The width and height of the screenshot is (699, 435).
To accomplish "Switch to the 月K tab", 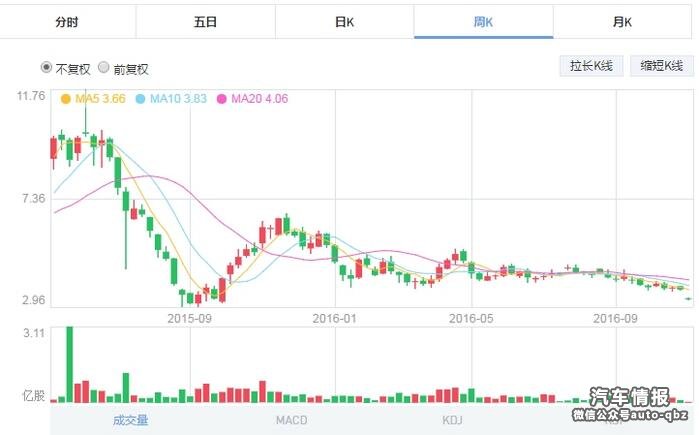I will [622, 21].
